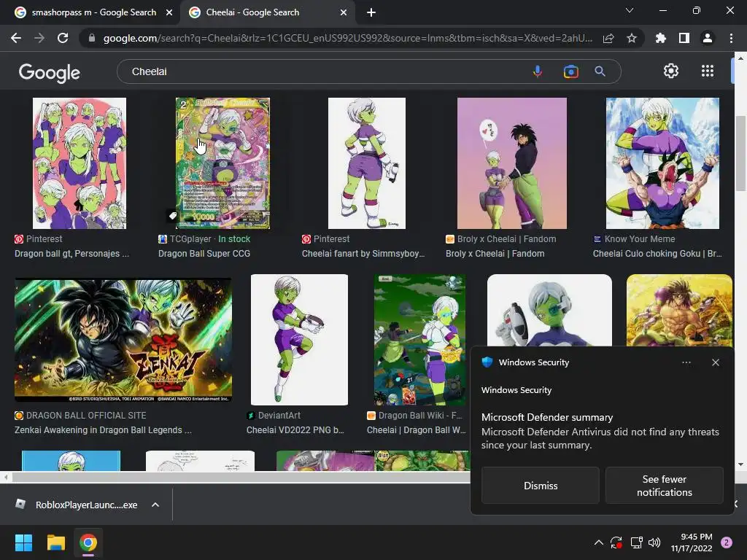Open the network tray icon
Screen dimensions: 747x560
coord(636,542)
